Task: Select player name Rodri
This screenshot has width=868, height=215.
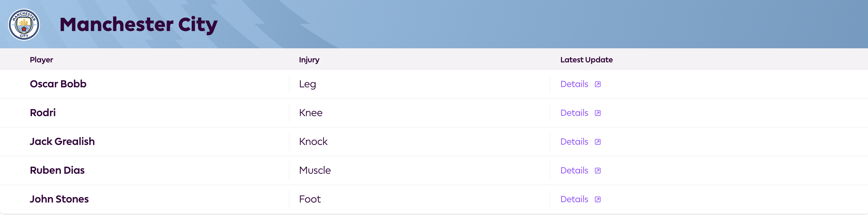Action: click(x=43, y=113)
